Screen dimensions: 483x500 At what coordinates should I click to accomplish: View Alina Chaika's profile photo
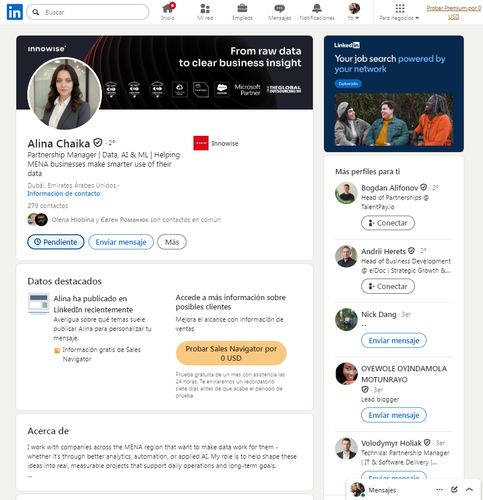[65, 94]
